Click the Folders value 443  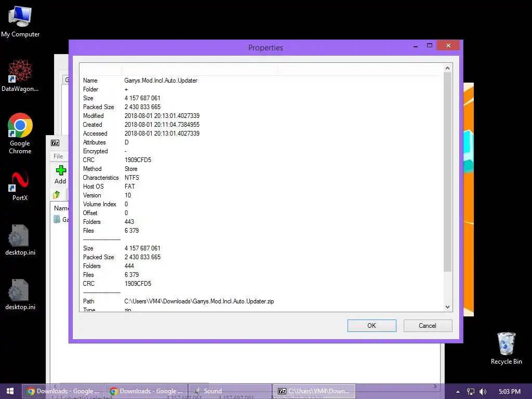pos(129,221)
